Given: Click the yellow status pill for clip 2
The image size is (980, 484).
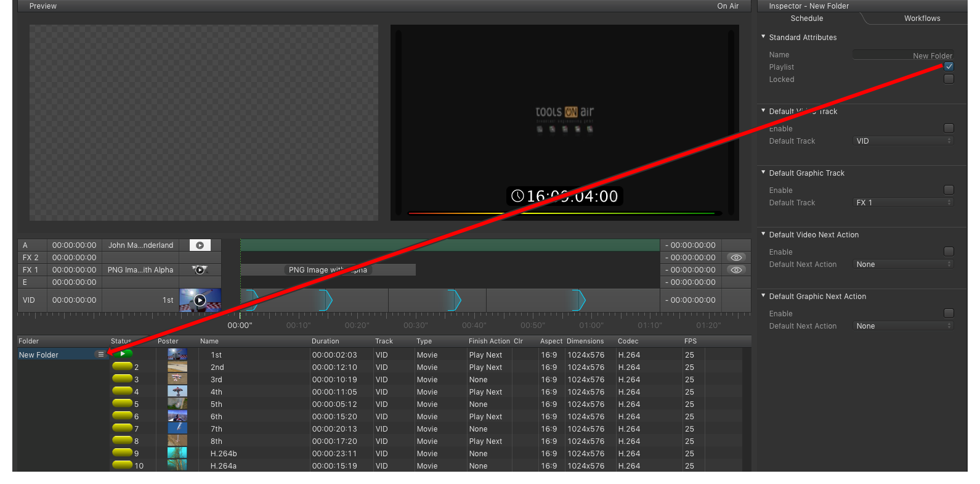Looking at the screenshot, I should pos(123,366).
